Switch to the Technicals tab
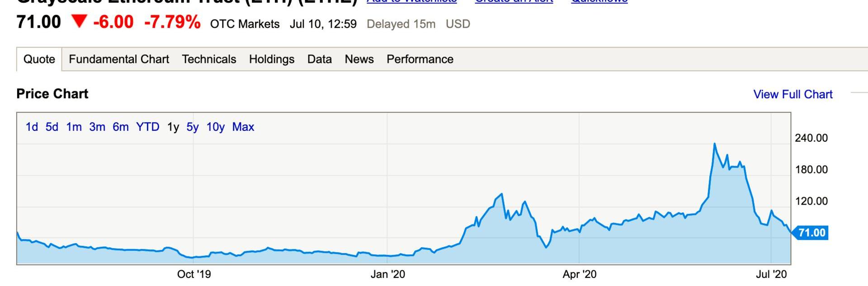This screenshot has width=868, height=286. pyautogui.click(x=209, y=59)
